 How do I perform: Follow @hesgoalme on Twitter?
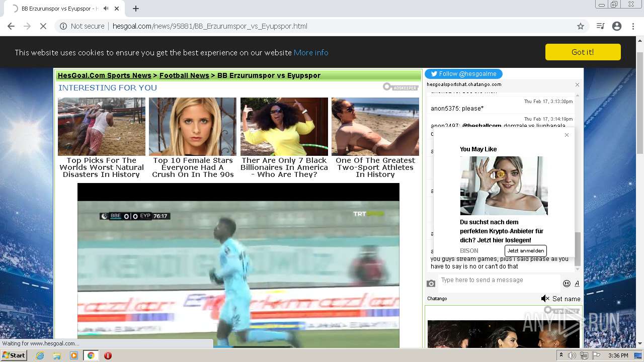click(463, 74)
